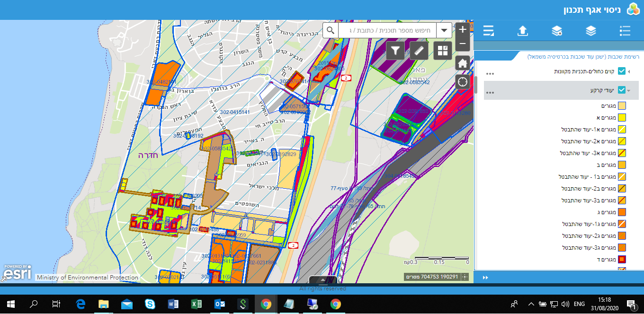
Task: Open the add-data upload icon
Action: coord(522,31)
